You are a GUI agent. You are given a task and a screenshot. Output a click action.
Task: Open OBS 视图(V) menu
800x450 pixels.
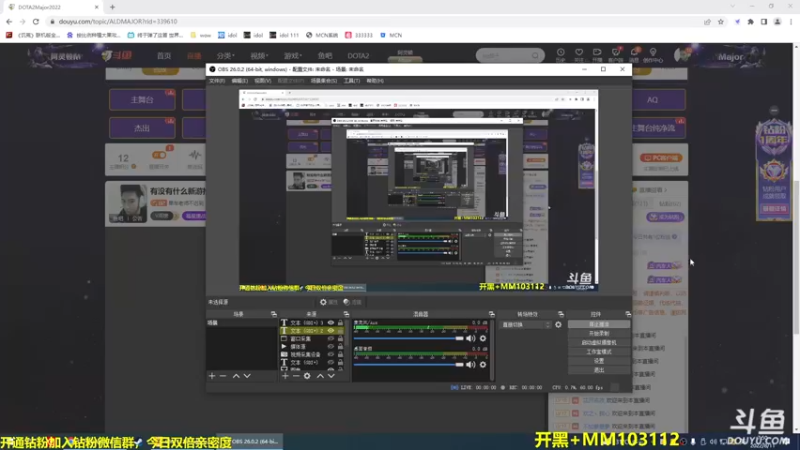click(x=263, y=81)
